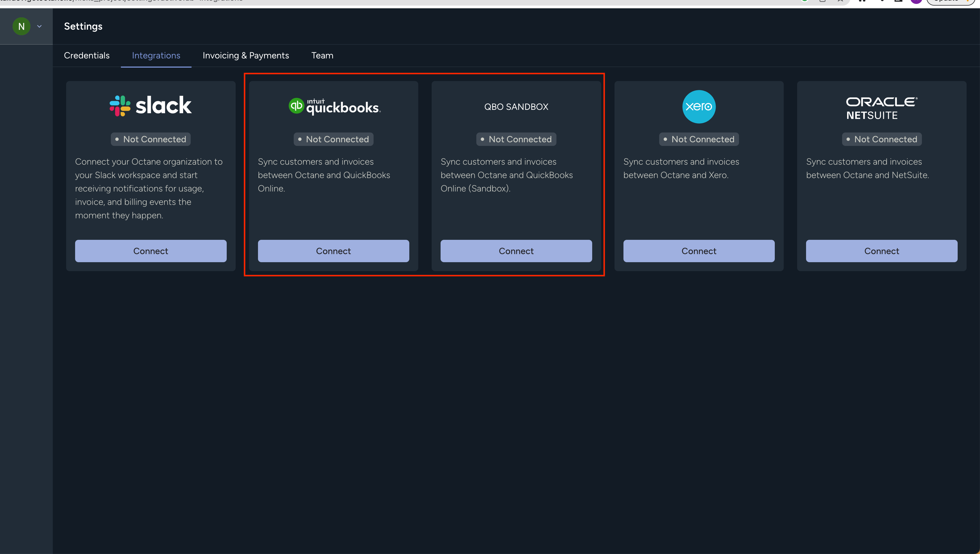The image size is (980, 554).
Task: Expand the organization switcher chevron
Action: click(x=39, y=26)
